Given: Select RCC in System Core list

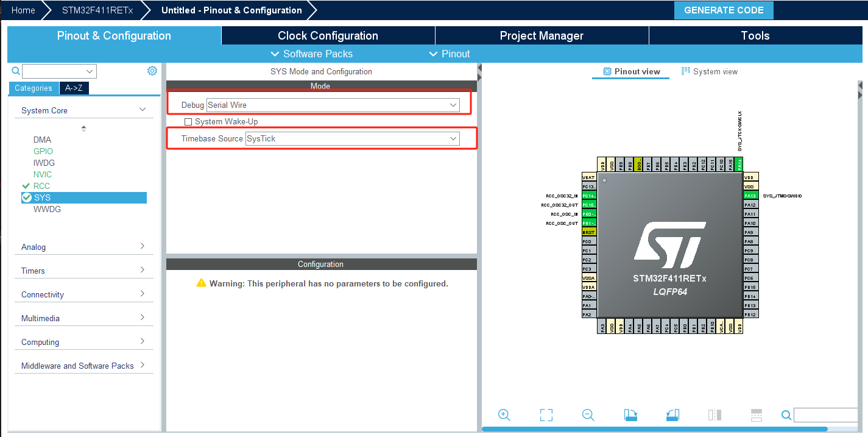Looking at the screenshot, I should click(41, 186).
